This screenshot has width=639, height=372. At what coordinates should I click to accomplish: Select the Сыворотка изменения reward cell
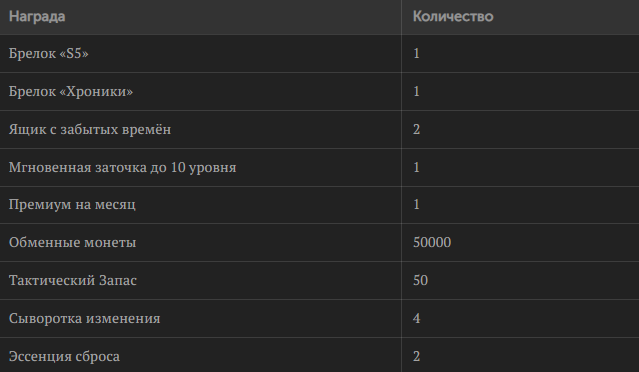pos(201,318)
